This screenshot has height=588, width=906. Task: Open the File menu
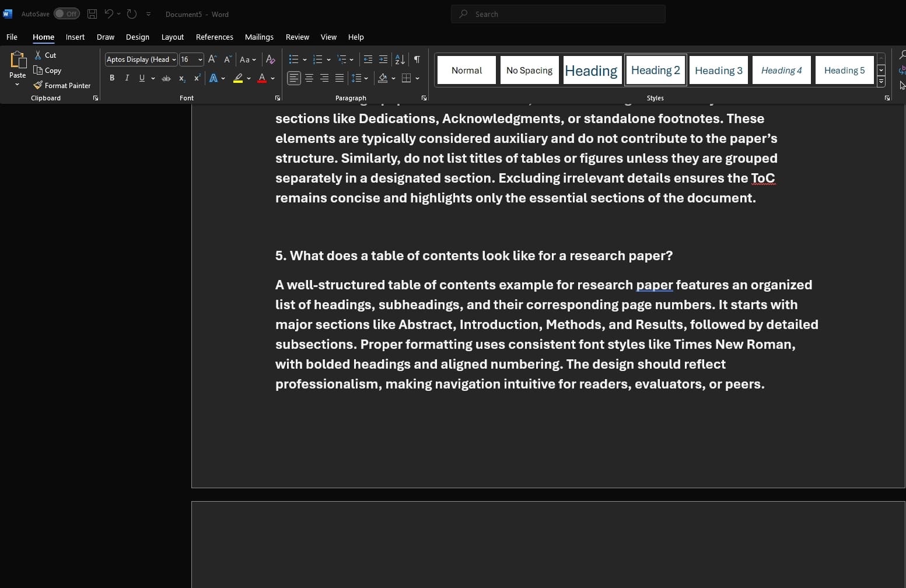point(12,37)
